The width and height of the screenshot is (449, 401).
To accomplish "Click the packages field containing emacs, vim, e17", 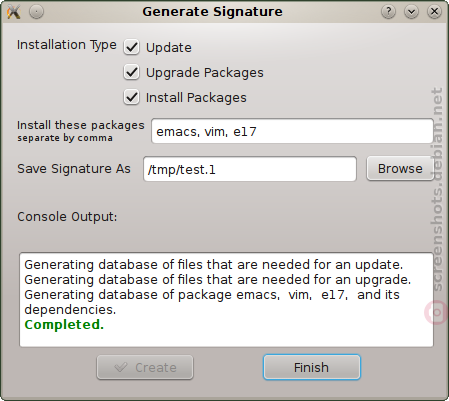I will (292, 131).
